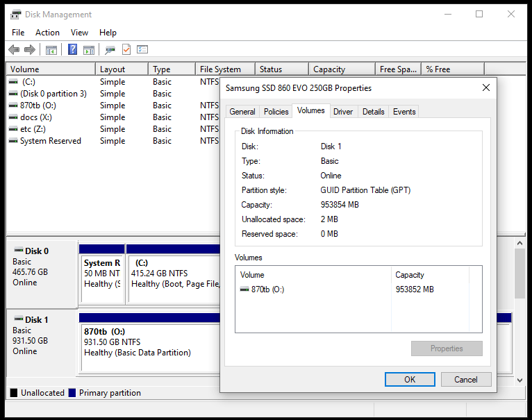The height and width of the screenshot is (420, 532).
Task: Select the Volumes tab
Action: [310, 110]
